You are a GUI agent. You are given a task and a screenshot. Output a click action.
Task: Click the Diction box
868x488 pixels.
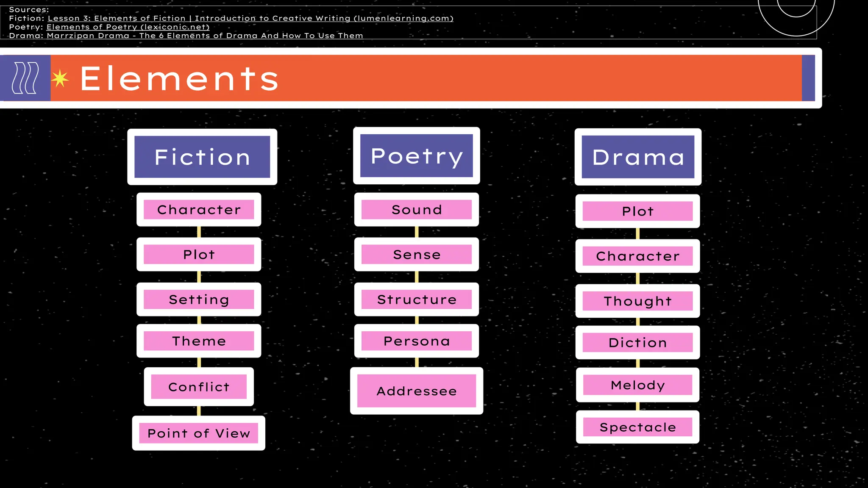(x=638, y=342)
